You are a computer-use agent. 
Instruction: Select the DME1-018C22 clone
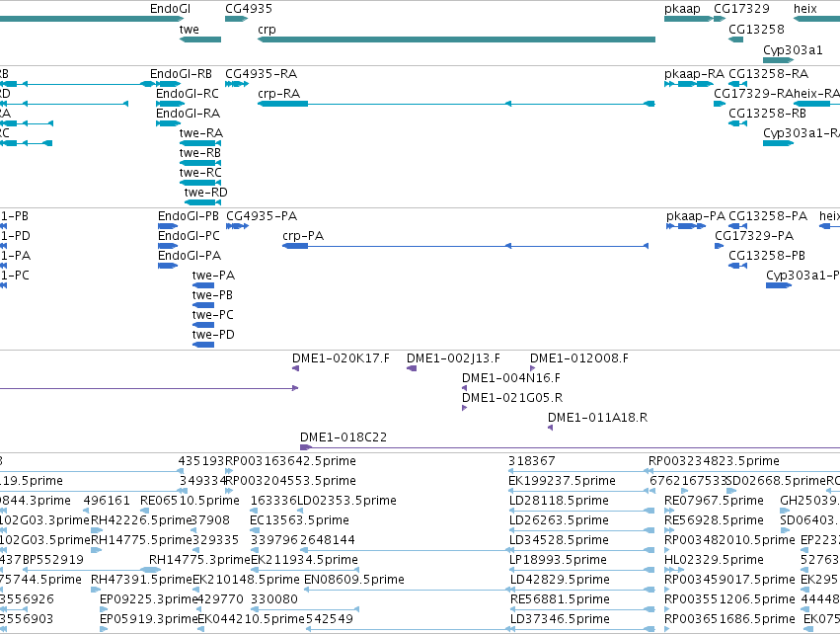click(x=570, y=447)
